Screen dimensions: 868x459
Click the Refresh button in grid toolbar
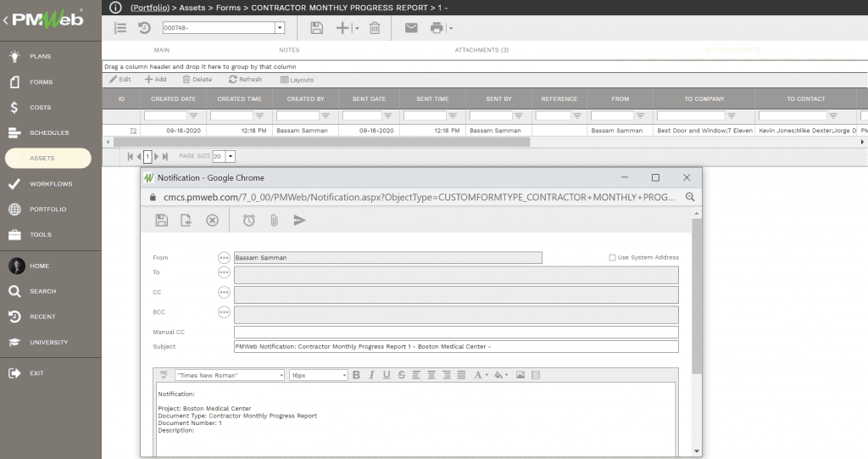coord(245,79)
